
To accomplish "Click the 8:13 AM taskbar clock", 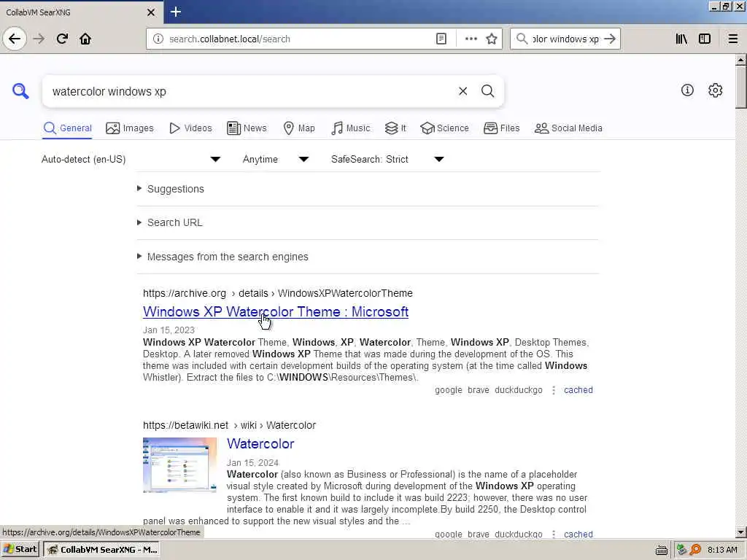I will click(722, 550).
